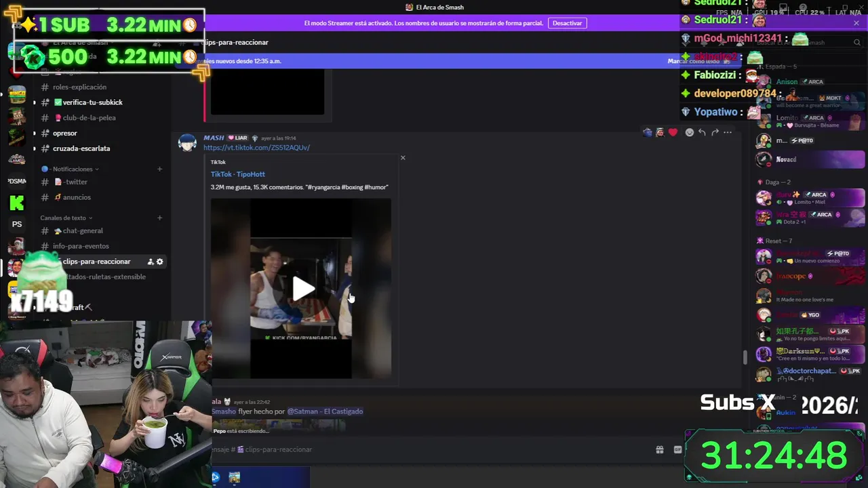Viewport: 868px width, 488px height.
Task: Open the TikTok - TipoHott title link
Action: click(237, 174)
